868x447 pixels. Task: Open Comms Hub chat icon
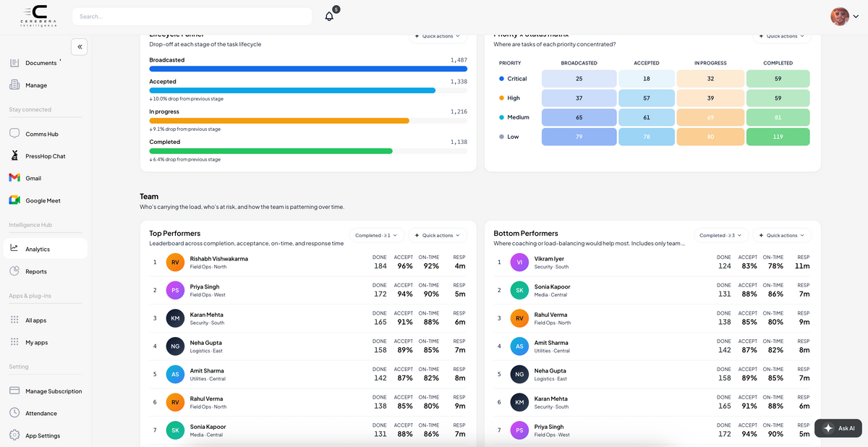[14, 134]
